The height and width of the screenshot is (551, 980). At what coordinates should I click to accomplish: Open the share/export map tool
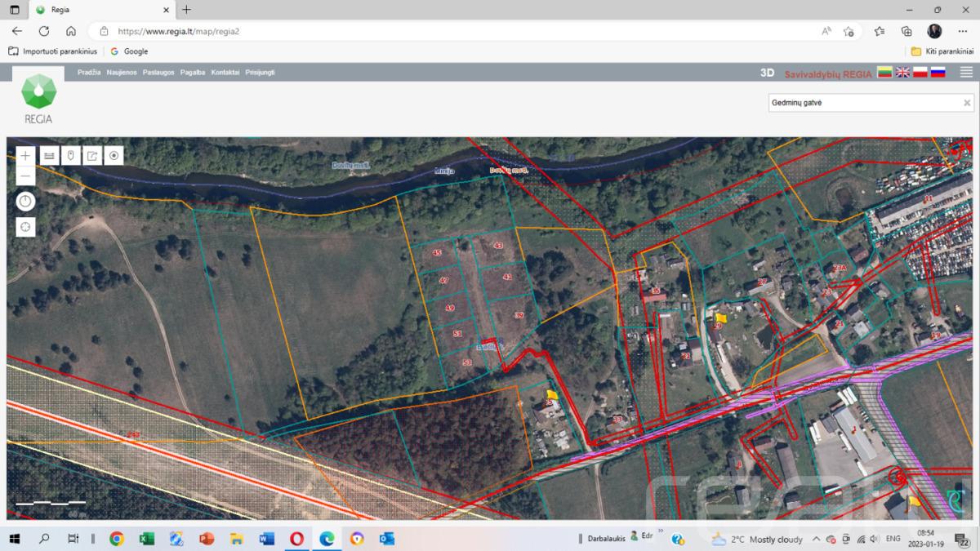92,155
